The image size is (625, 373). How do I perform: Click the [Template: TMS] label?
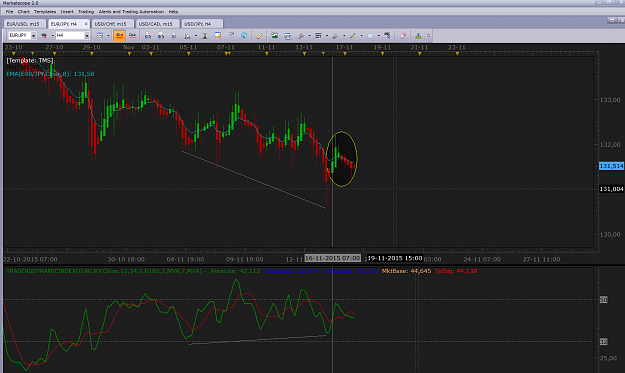(29, 61)
